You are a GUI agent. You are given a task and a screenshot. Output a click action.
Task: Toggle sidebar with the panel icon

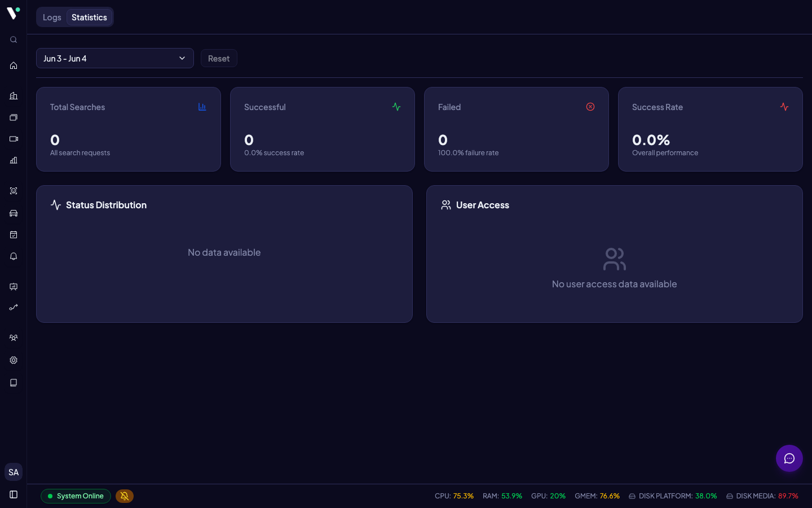14,494
